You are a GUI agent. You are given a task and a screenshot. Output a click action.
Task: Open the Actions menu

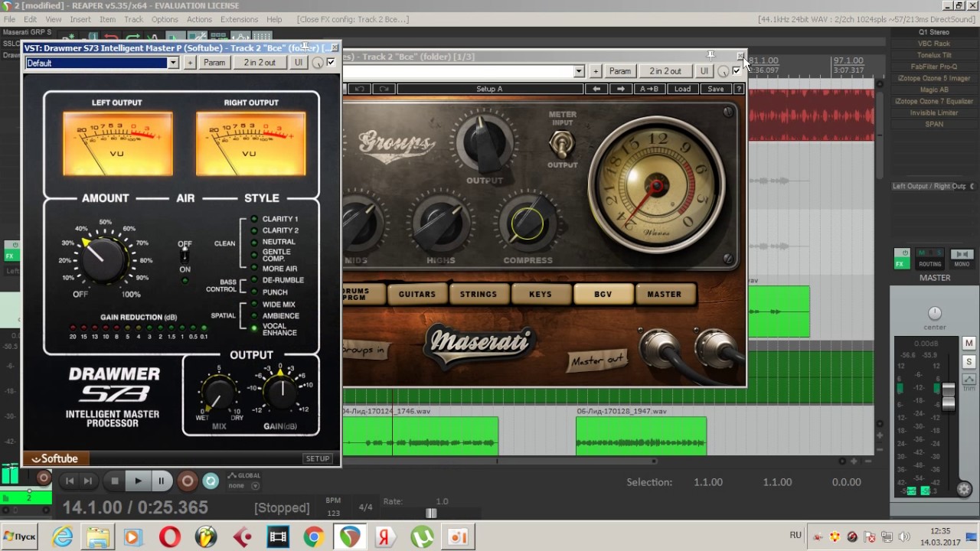pyautogui.click(x=199, y=19)
